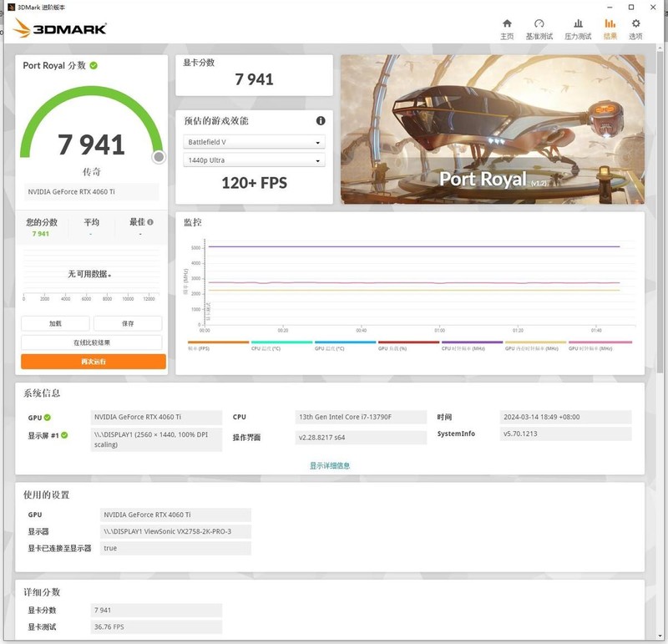Screen dimensions: 668x644
Task: Open the Battlefield V game dropdown
Action: coord(255,141)
